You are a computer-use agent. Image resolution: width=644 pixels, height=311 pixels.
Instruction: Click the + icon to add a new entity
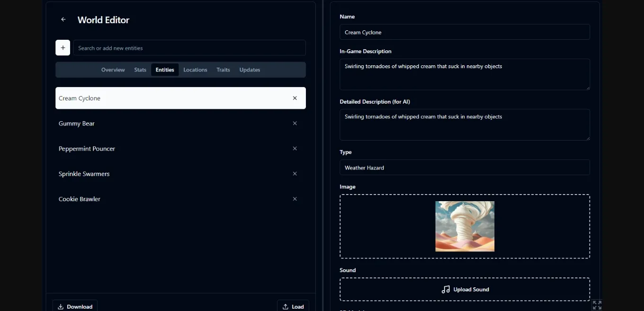(63, 47)
